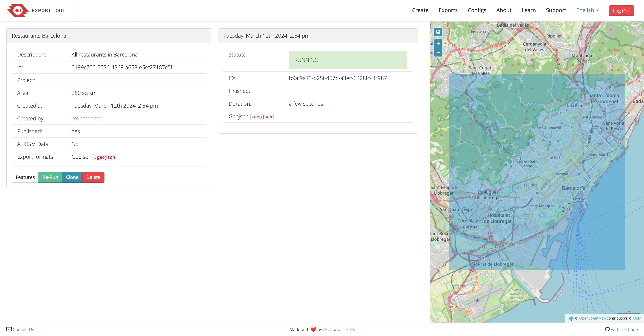The height and width of the screenshot is (336, 644).
Task: Open the English language dropdown
Action: pyautogui.click(x=587, y=10)
